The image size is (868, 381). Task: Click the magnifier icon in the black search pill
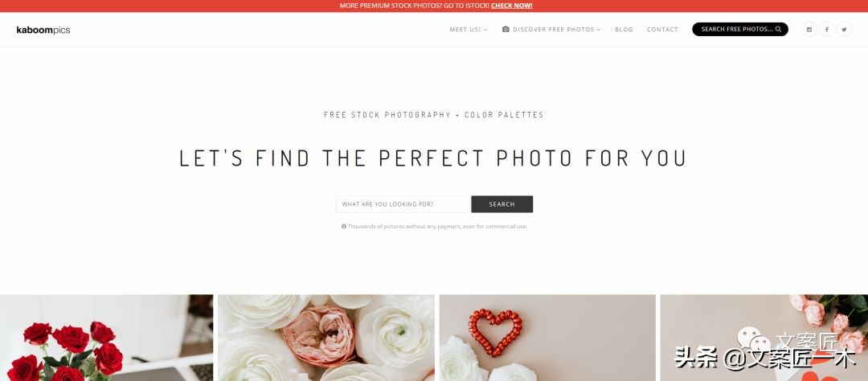click(778, 30)
